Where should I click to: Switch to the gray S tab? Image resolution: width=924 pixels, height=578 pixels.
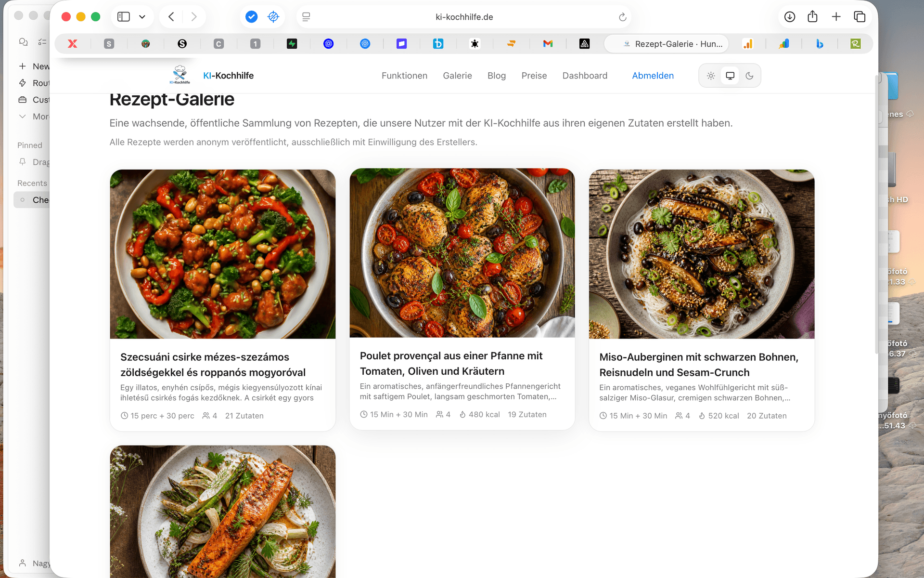click(109, 44)
